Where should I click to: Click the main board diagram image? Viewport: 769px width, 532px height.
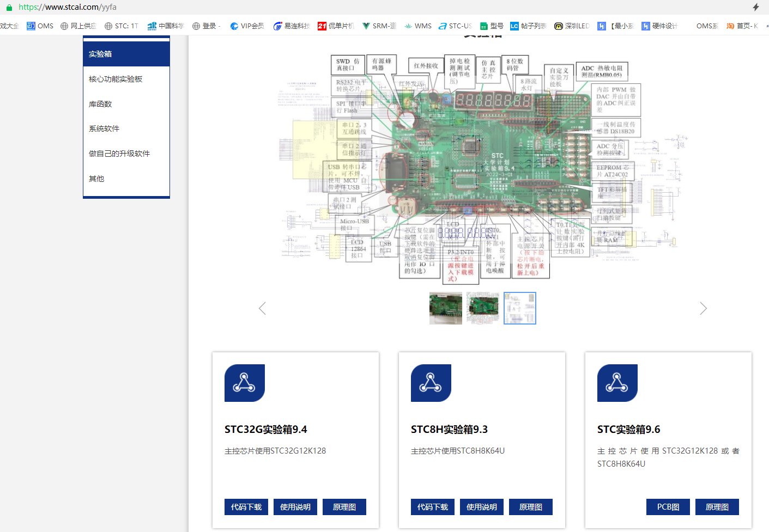(x=482, y=169)
